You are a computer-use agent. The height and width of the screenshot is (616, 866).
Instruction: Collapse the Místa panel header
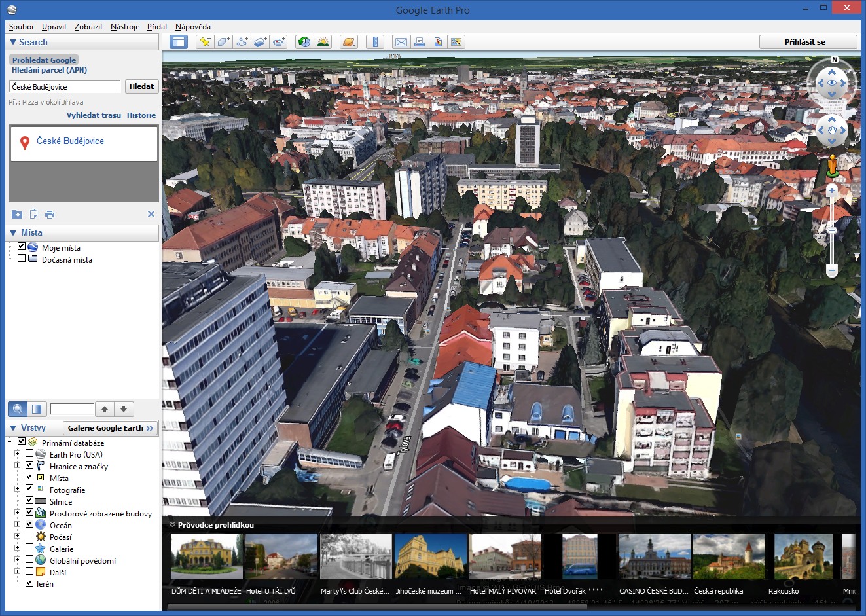(x=13, y=233)
